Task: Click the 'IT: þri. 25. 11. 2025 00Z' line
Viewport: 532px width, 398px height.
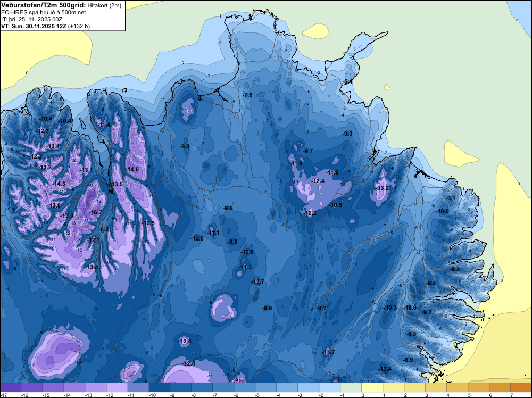Action: 32,19
